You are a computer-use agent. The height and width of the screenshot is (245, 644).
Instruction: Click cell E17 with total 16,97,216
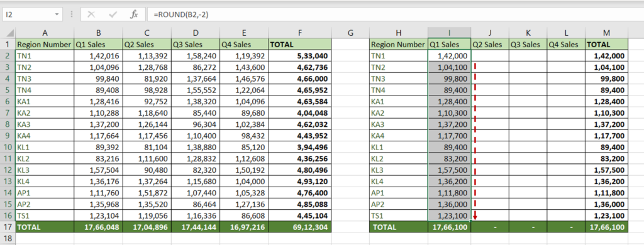(x=244, y=227)
